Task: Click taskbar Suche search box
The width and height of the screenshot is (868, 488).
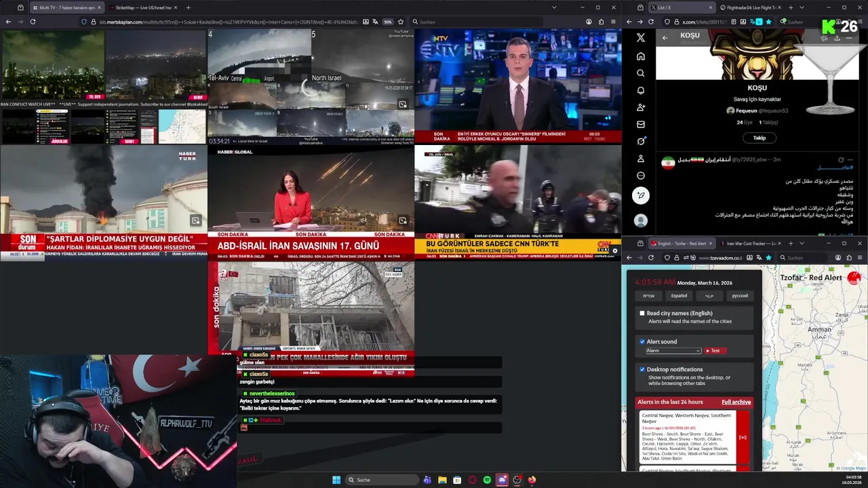Action: (382, 480)
